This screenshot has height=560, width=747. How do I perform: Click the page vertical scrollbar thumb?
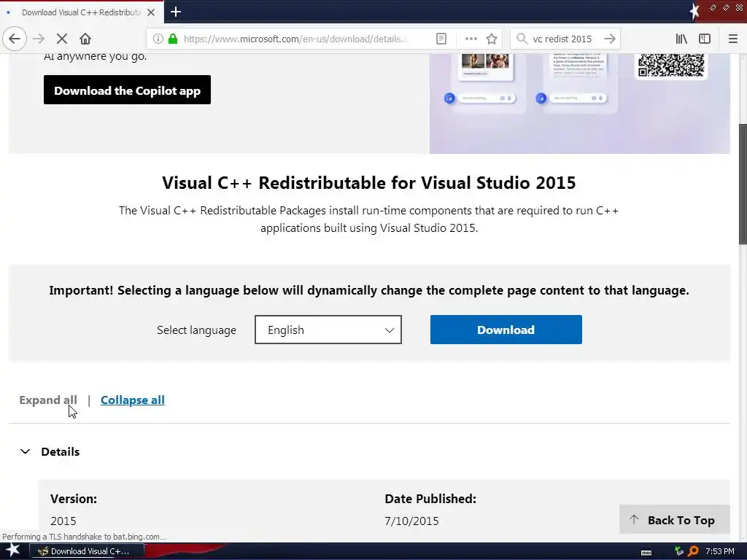743,183
